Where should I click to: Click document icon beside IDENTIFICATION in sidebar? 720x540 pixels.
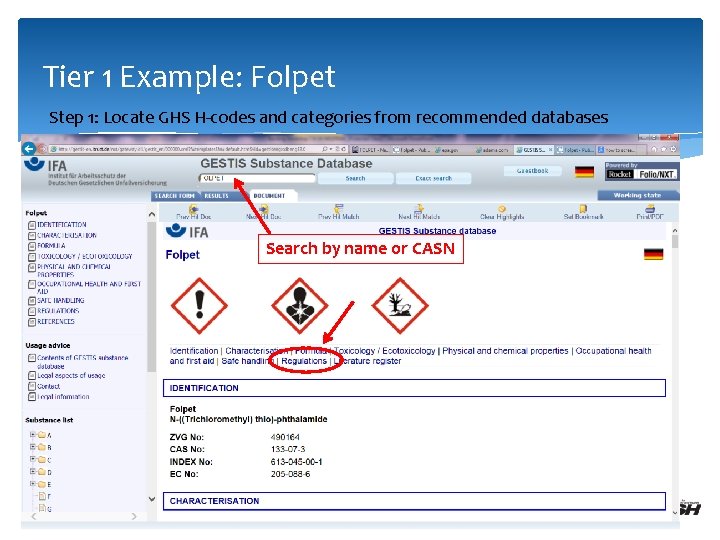coord(32,225)
